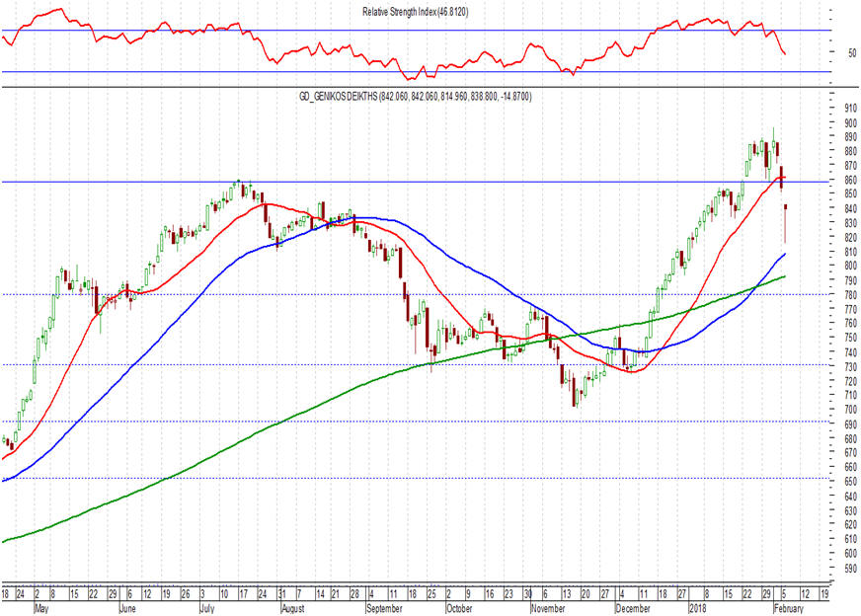The image size is (861, 616).
Task: Select the date label 25 on the time axis
Action: [431, 594]
